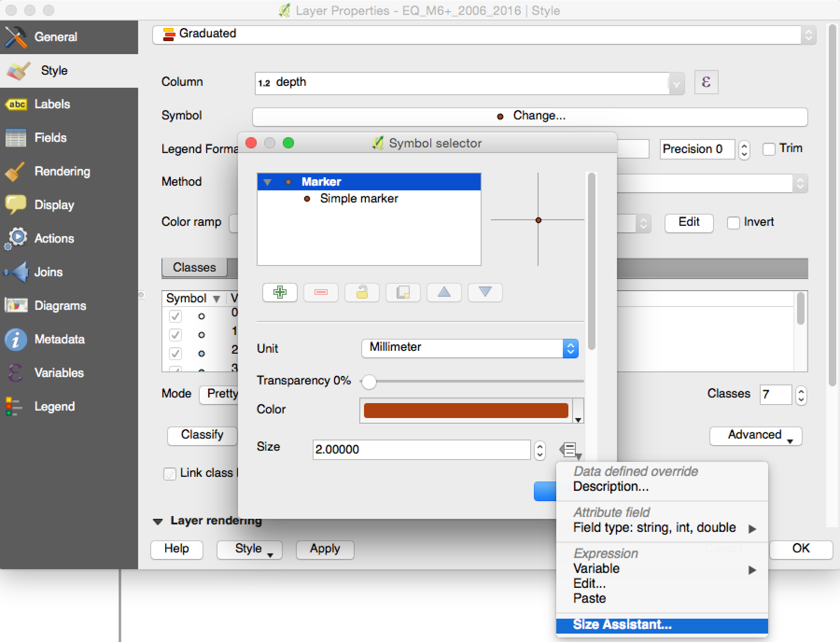Click the Size value field
840x642 pixels.
coord(421,450)
